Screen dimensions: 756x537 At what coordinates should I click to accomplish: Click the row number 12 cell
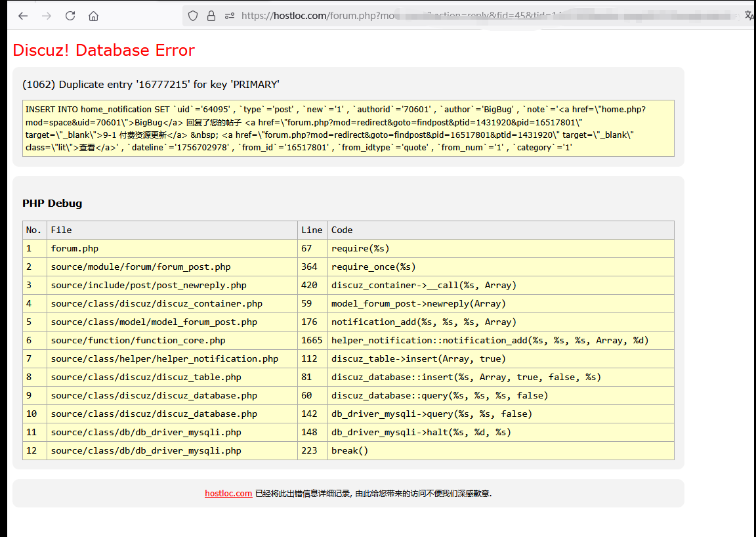point(35,450)
